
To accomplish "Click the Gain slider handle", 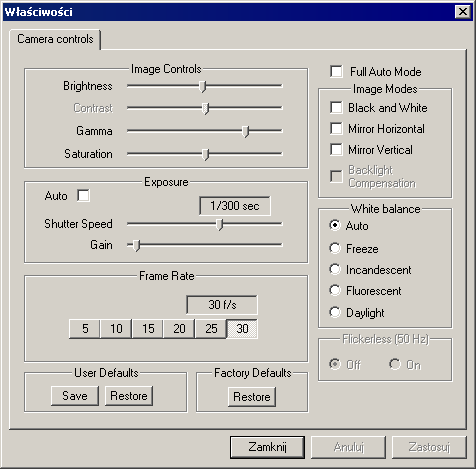I will (136, 246).
